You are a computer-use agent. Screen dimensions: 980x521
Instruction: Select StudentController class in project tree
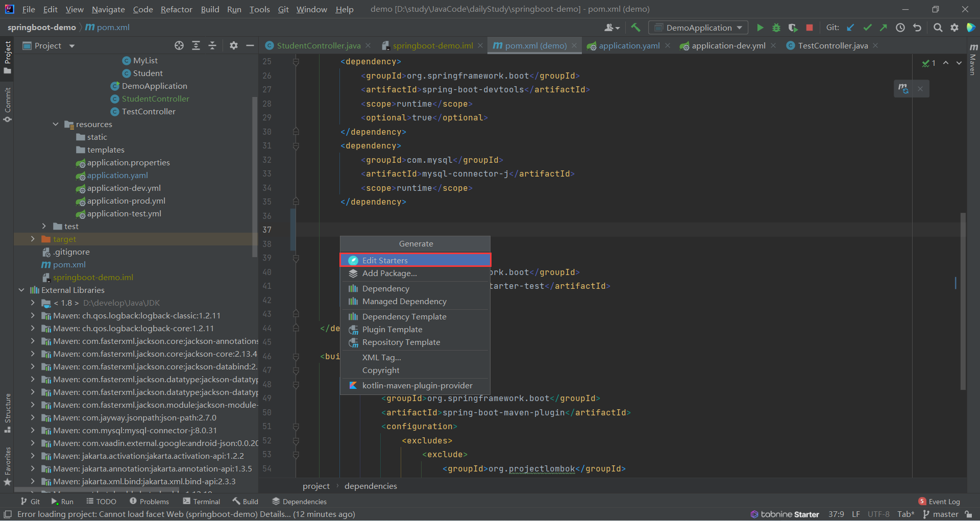point(155,98)
